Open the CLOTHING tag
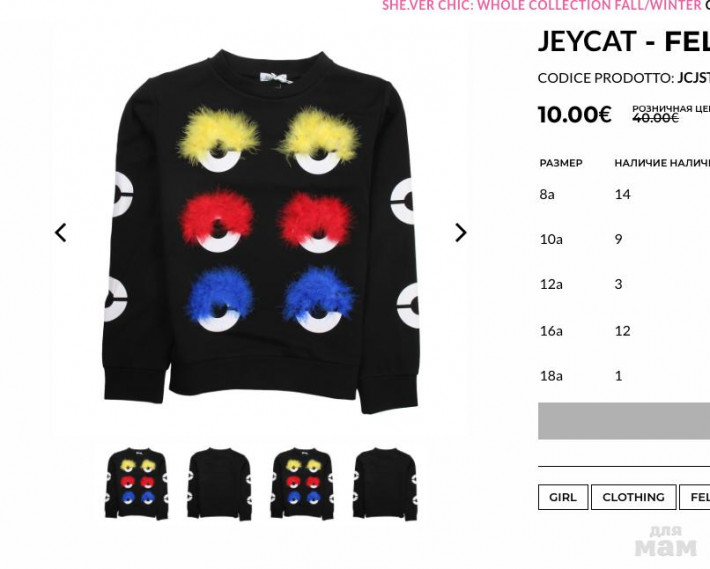 633,497
